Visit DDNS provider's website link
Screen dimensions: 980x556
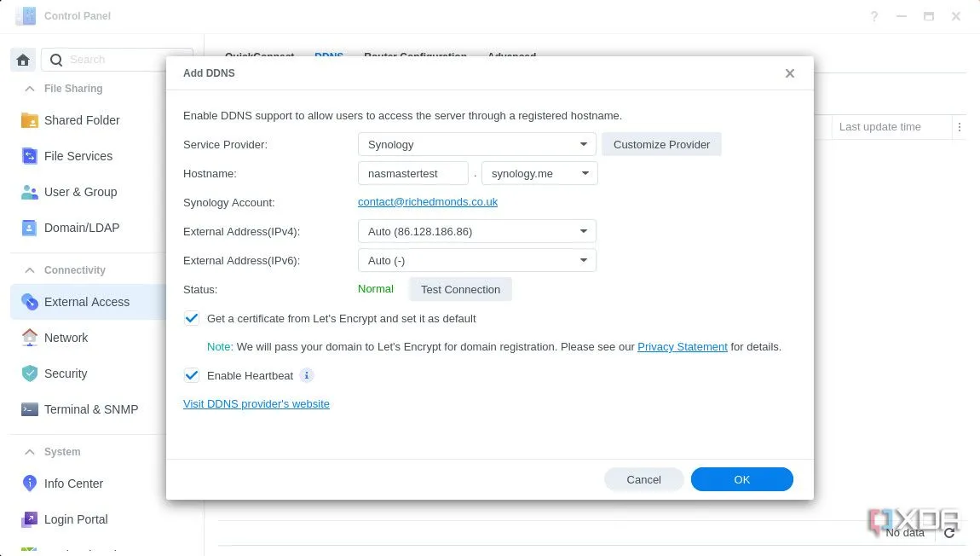click(x=257, y=404)
